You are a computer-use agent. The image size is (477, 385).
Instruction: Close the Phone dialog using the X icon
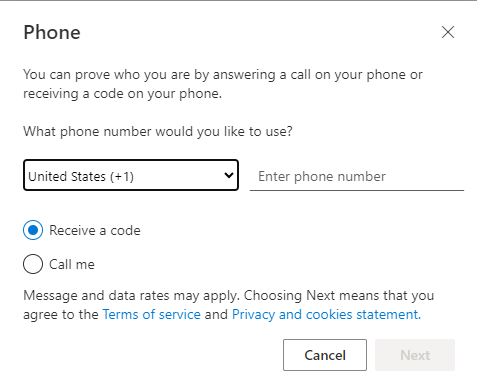click(448, 32)
